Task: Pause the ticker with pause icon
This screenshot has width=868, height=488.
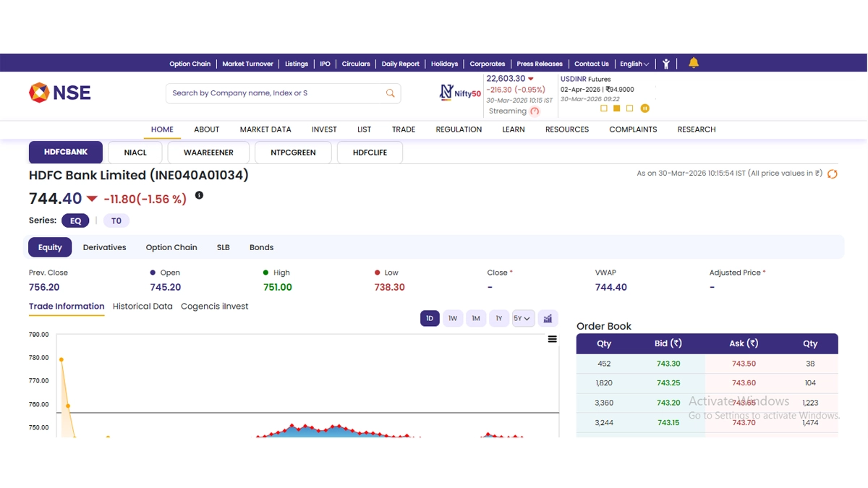Action: [644, 108]
